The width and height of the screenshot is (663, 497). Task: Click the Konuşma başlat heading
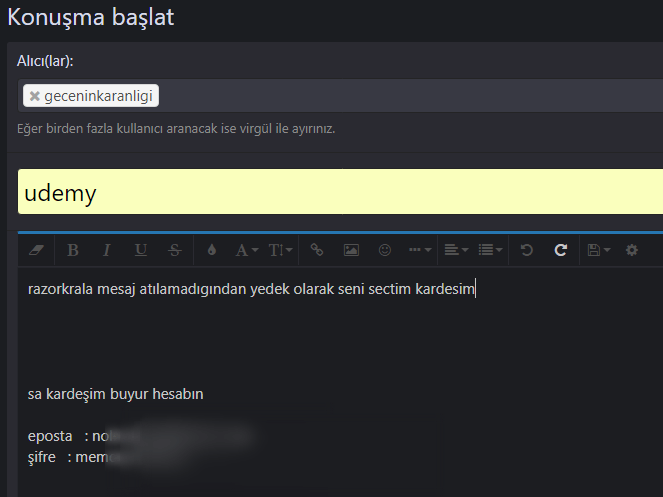coord(90,17)
